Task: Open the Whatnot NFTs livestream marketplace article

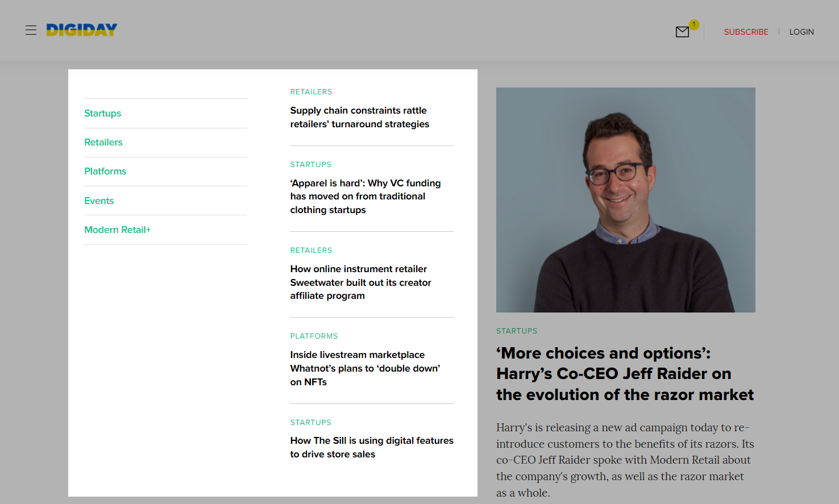Action: [365, 368]
